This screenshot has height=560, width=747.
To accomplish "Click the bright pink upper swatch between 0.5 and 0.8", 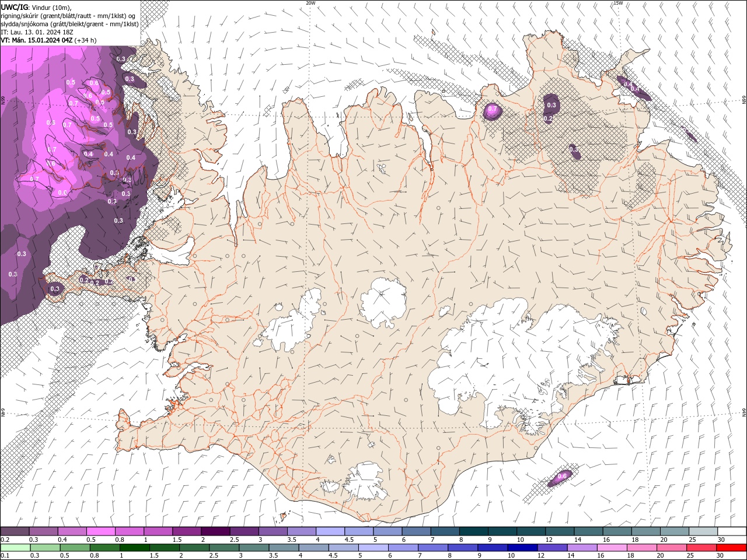I will click(100, 531).
